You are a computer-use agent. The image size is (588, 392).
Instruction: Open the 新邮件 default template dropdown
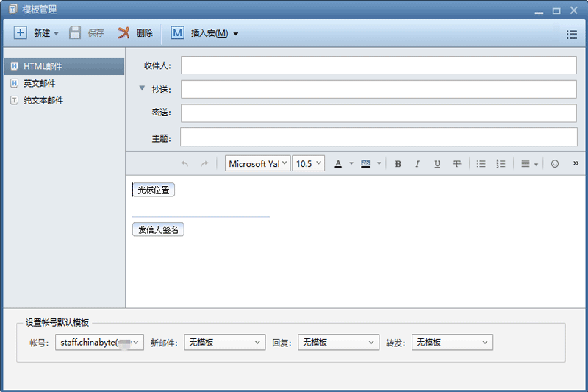[224, 343]
